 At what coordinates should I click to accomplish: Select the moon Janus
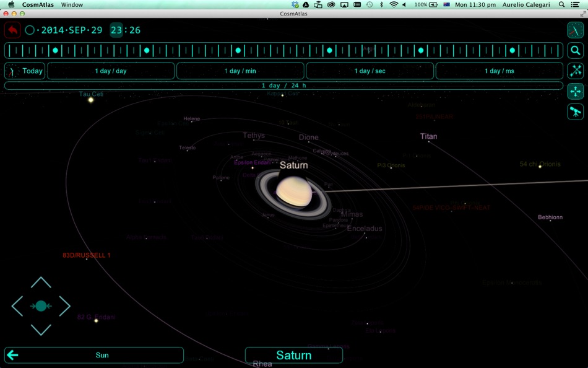[x=268, y=215]
